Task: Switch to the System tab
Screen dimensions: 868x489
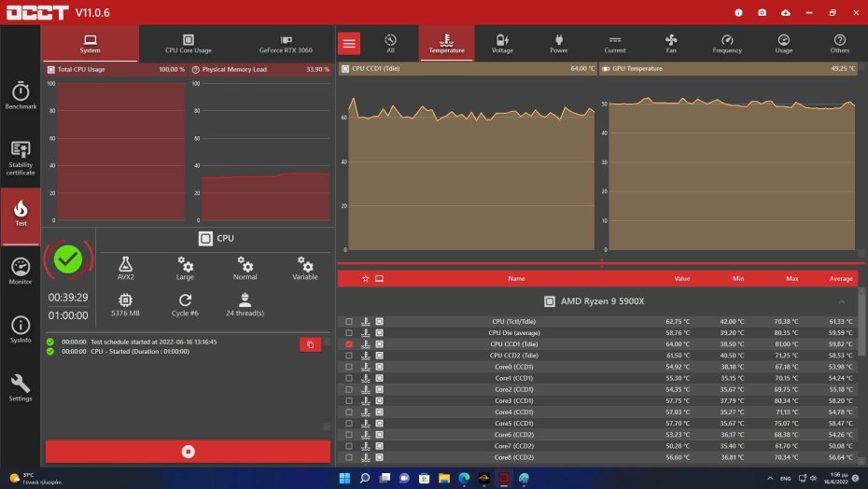Action: point(90,43)
